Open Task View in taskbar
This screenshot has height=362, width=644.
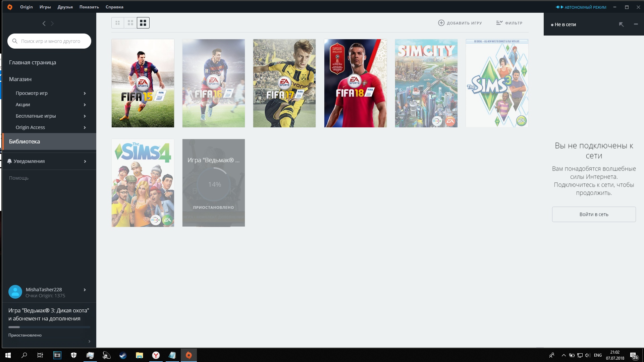point(40,355)
